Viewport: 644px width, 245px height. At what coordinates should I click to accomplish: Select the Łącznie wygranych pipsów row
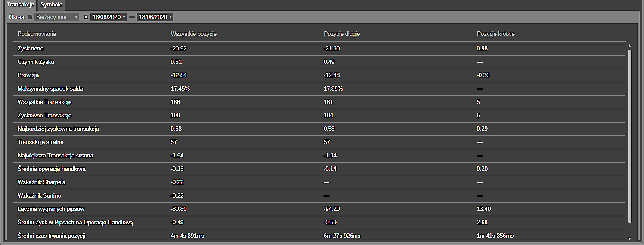click(319, 209)
